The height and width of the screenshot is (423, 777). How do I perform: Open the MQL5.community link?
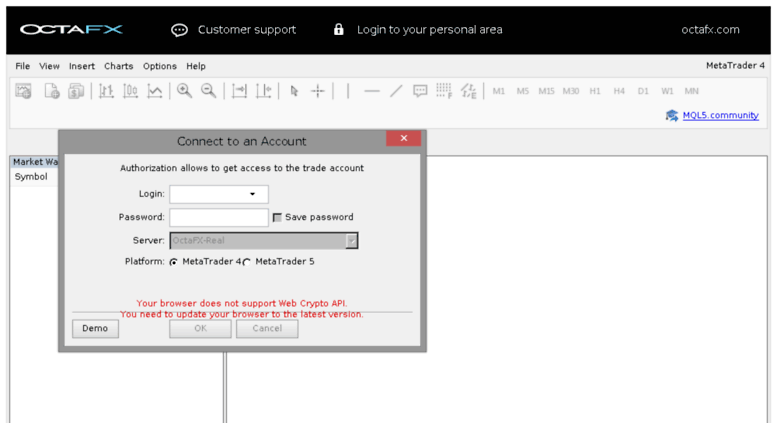(720, 115)
